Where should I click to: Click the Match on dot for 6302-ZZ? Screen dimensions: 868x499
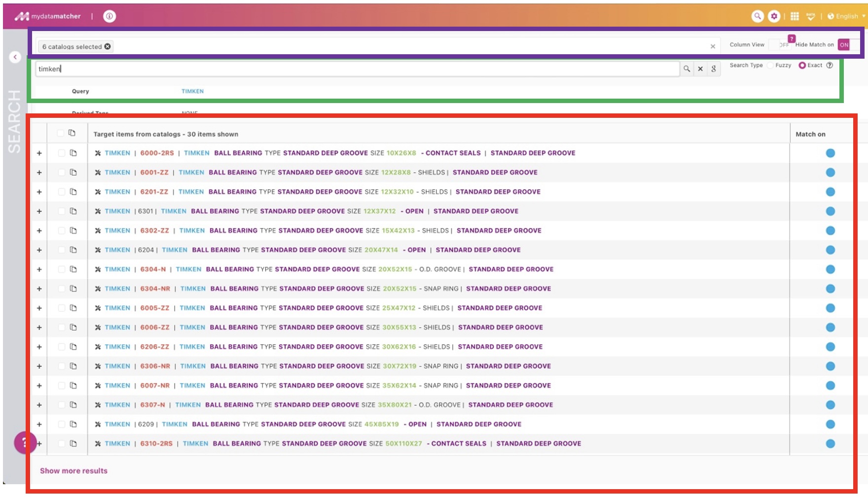click(831, 230)
